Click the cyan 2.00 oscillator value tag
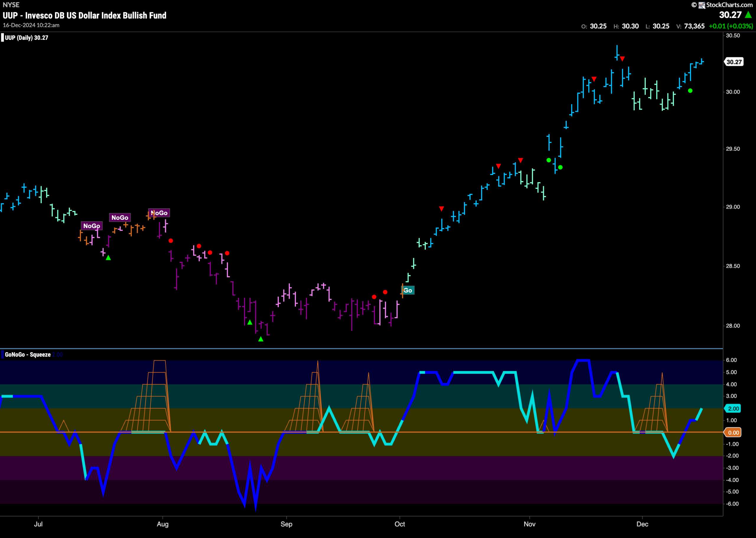 coord(733,409)
